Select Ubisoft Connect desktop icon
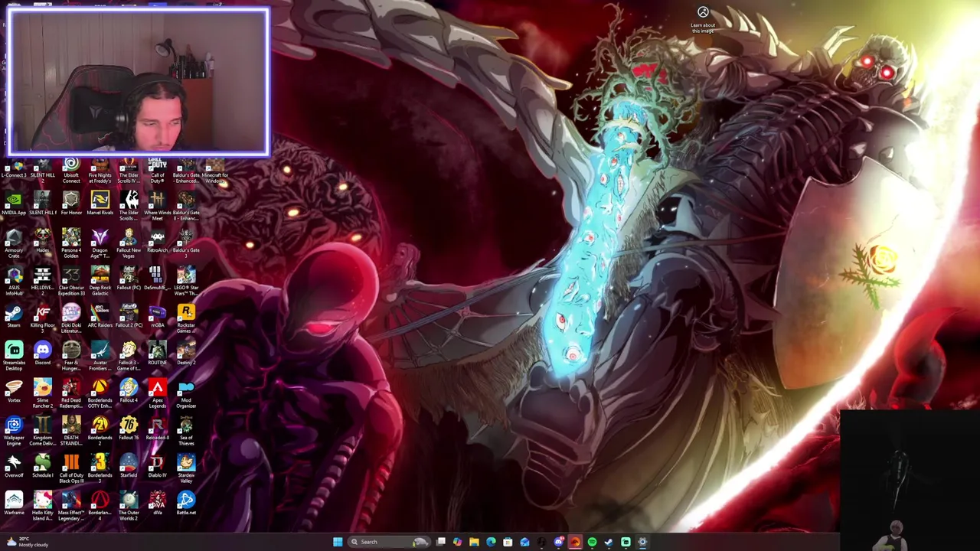 pos(71,168)
